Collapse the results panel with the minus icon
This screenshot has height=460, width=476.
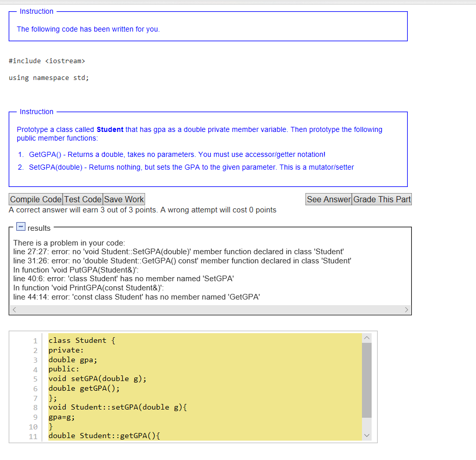pyautogui.click(x=21, y=226)
